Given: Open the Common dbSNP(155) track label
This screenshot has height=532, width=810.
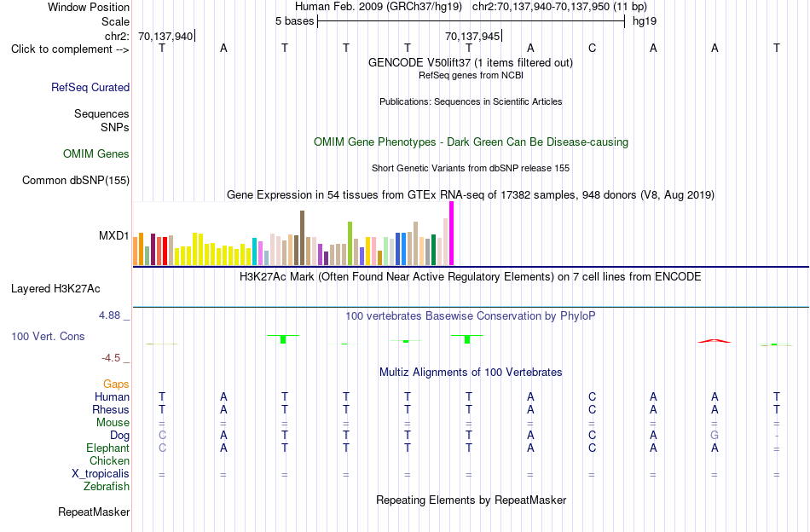Looking at the screenshot, I should (75, 180).
